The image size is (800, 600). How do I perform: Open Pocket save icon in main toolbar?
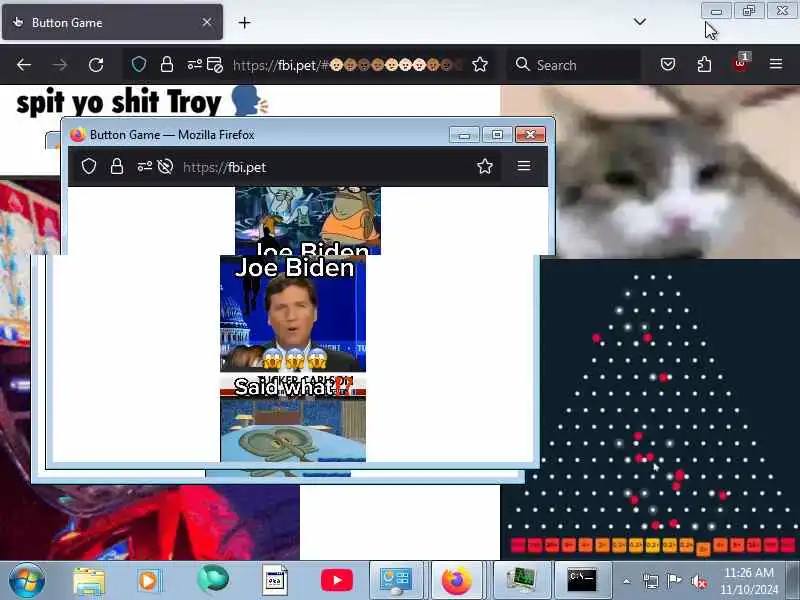[x=668, y=64]
